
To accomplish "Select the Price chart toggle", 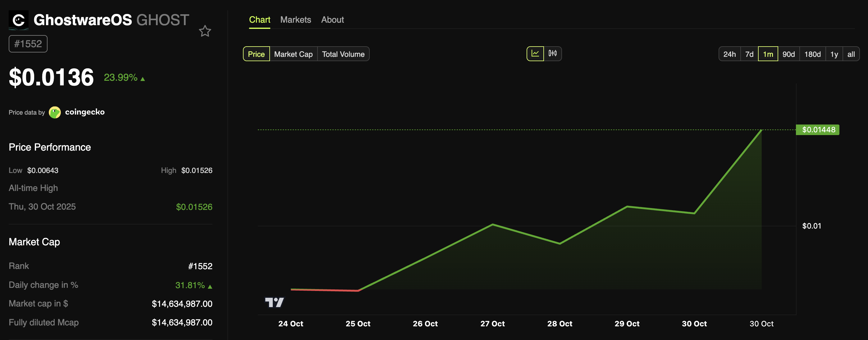I will tap(256, 54).
